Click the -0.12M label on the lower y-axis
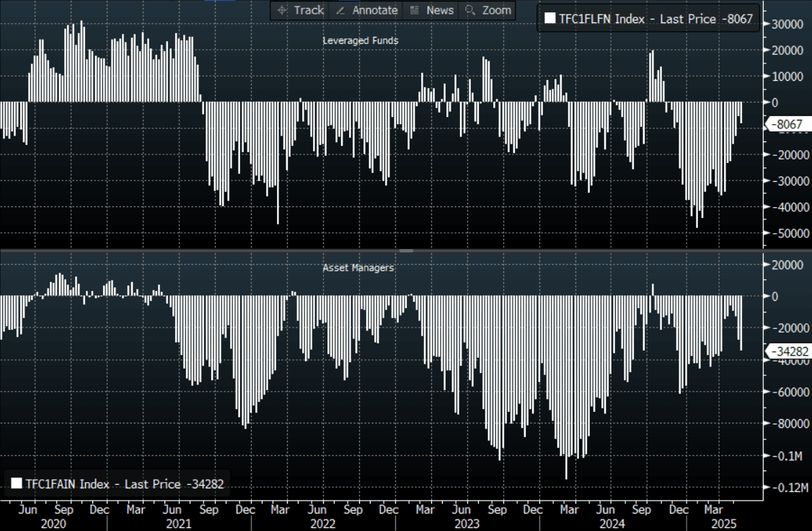 coord(787,488)
